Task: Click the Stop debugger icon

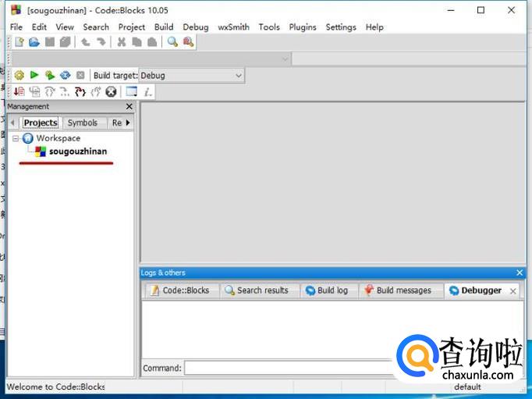Action: (x=111, y=91)
